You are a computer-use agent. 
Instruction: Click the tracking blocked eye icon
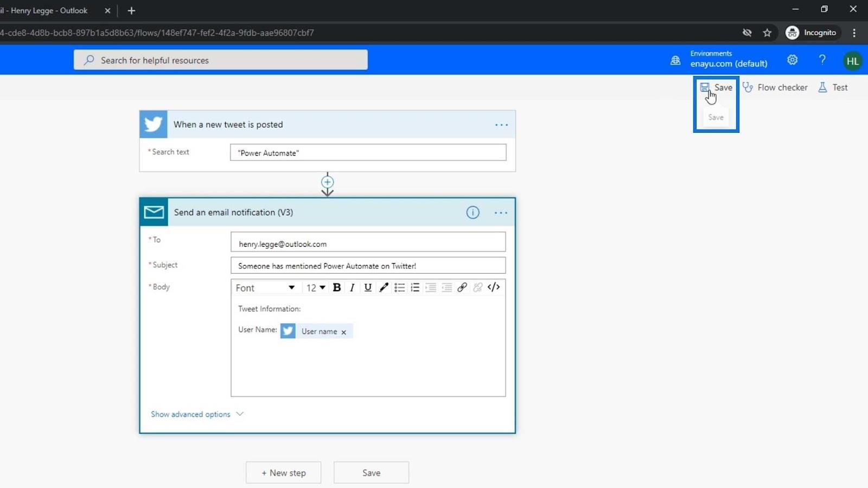pyautogui.click(x=747, y=33)
